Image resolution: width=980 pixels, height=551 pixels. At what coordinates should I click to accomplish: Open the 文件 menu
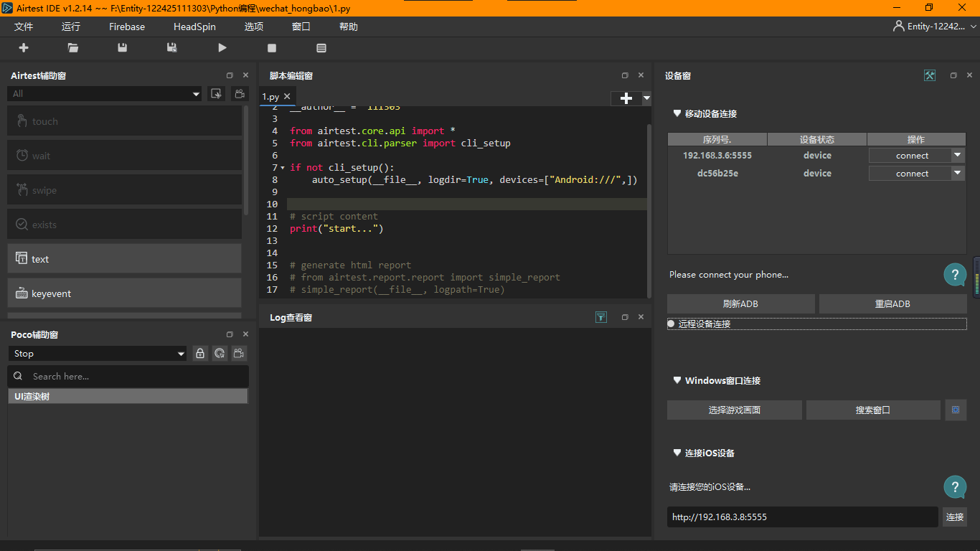pos(24,27)
